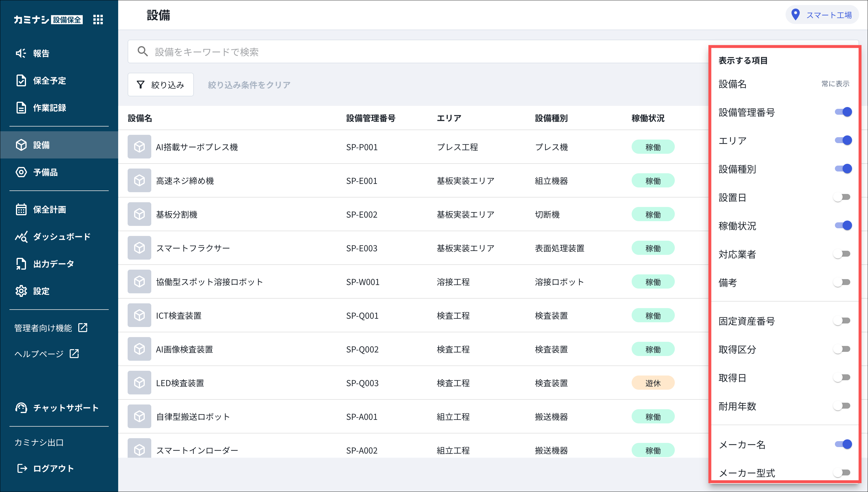Click the 設定 gear icon
The image size is (868, 492).
[x=21, y=291]
